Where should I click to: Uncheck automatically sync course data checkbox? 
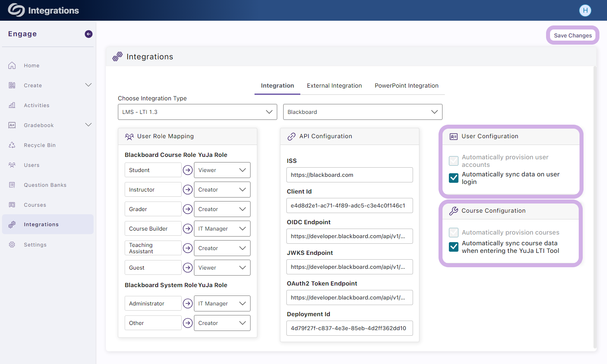tap(454, 247)
